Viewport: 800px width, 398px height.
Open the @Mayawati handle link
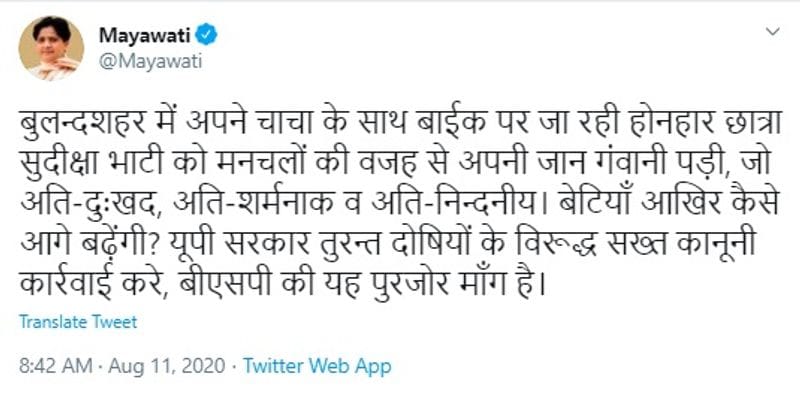[x=151, y=61]
